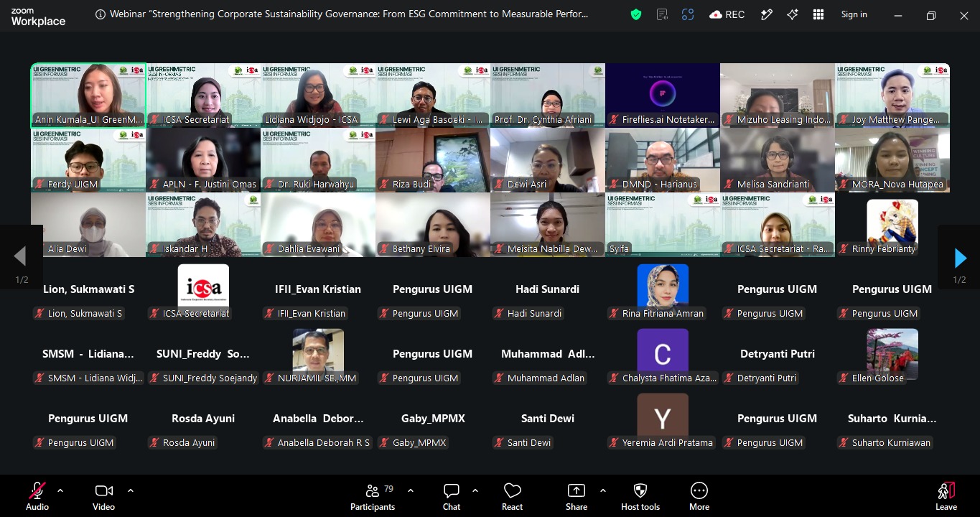
Task: Toggle the Video camera button
Action: tap(103, 496)
